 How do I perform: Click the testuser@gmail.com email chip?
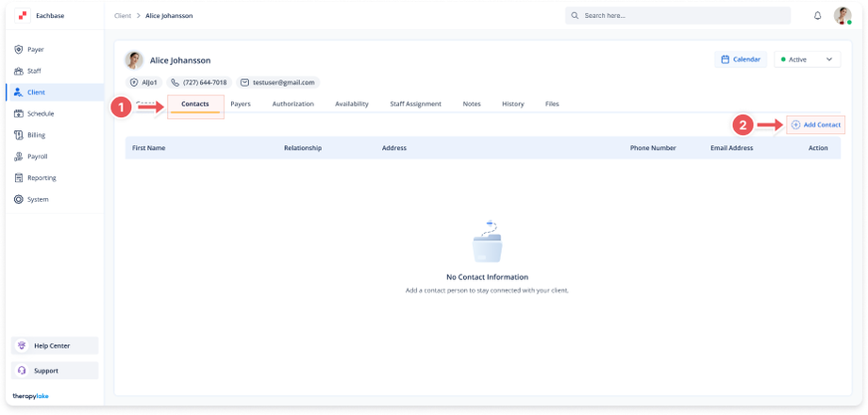point(278,82)
